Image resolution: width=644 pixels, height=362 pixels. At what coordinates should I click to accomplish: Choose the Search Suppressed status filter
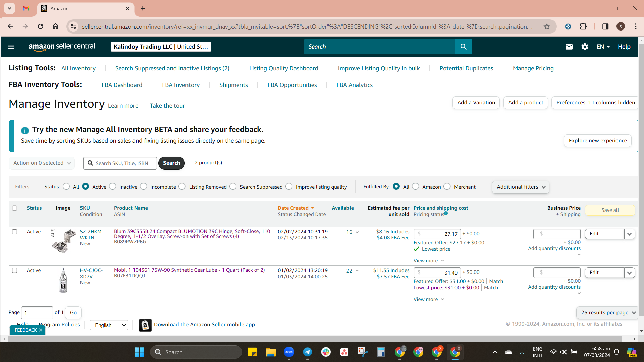point(233,186)
